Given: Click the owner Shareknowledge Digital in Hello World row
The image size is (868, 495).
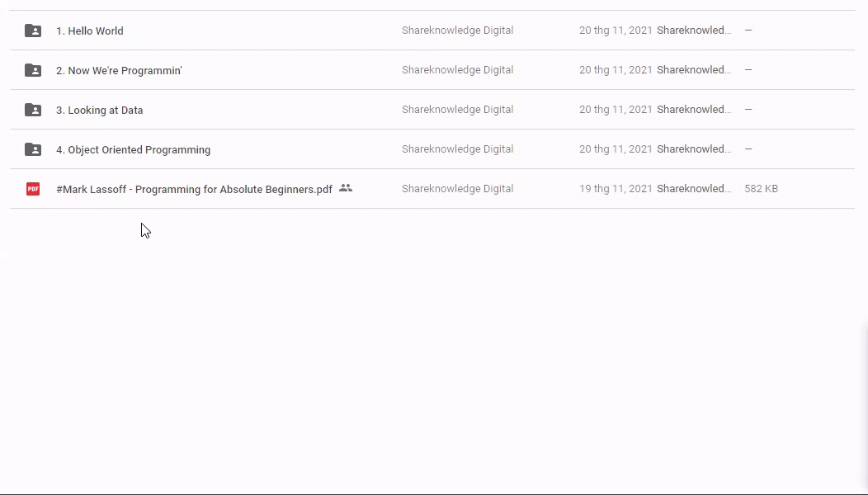Looking at the screenshot, I should [x=457, y=31].
